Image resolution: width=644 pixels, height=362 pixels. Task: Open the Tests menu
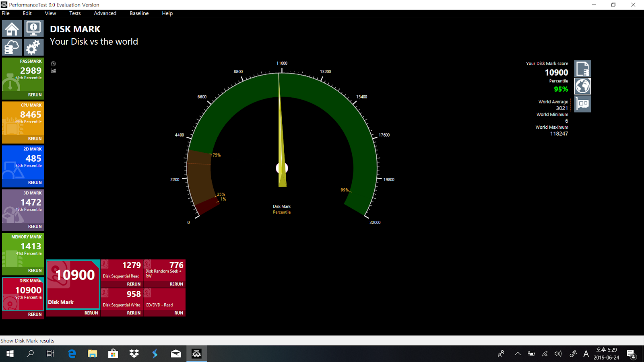coord(75,13)
